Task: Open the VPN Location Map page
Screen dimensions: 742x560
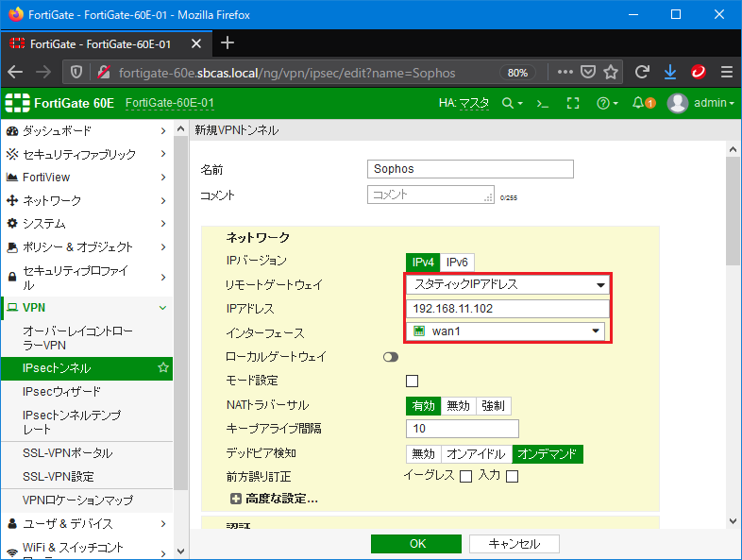Action: pyautogui.click(x=87, y=501)
